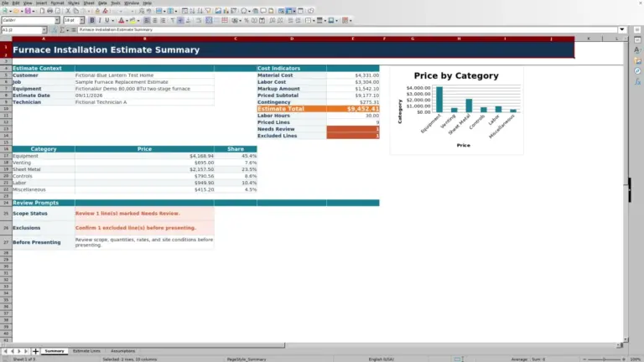Click column A header
This screenshot has height=362, width=644.
[44, 39]
